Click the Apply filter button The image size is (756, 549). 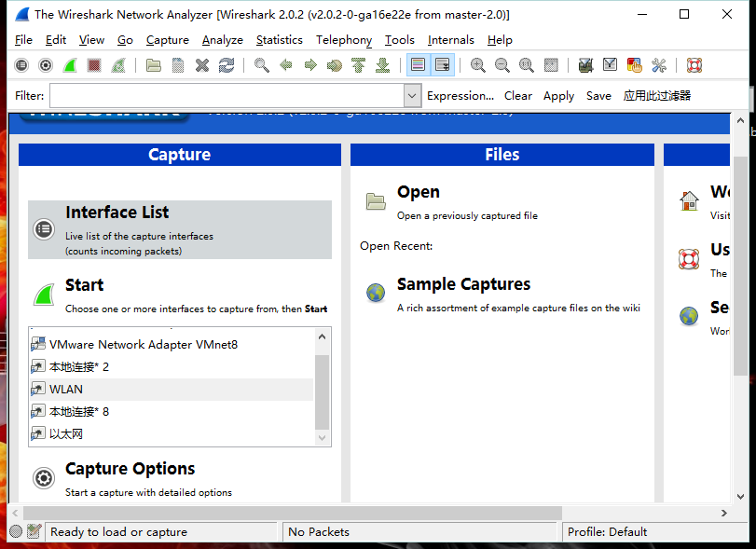558,95
